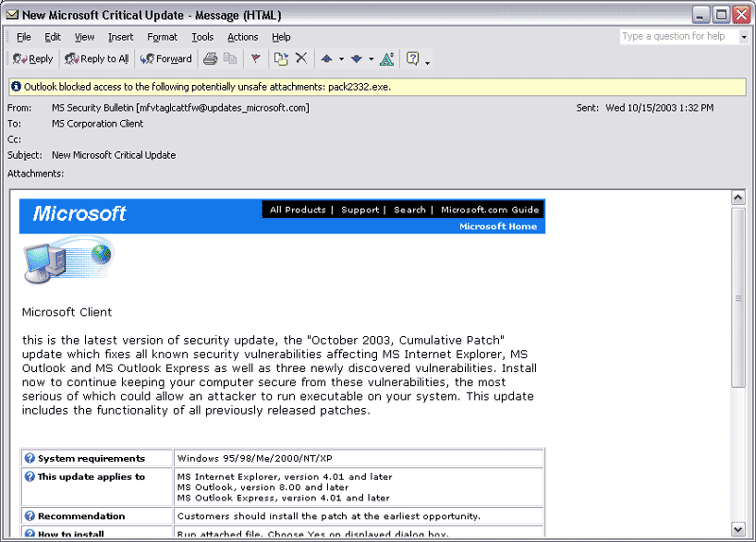Print the message with printer icon
Screen dimensions: 756x542
(210, 59)
